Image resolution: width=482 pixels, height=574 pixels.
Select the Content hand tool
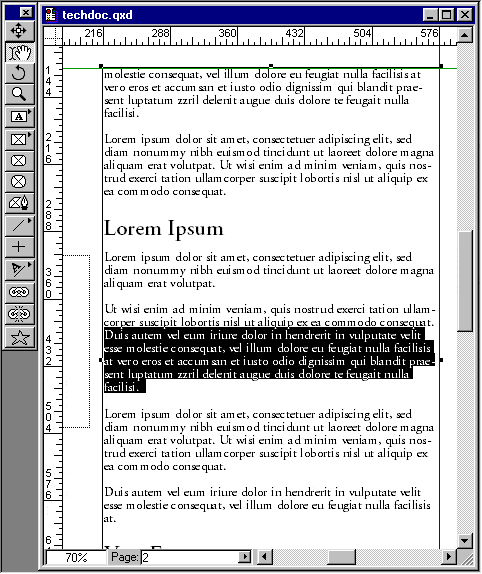(x=19, y=52)
